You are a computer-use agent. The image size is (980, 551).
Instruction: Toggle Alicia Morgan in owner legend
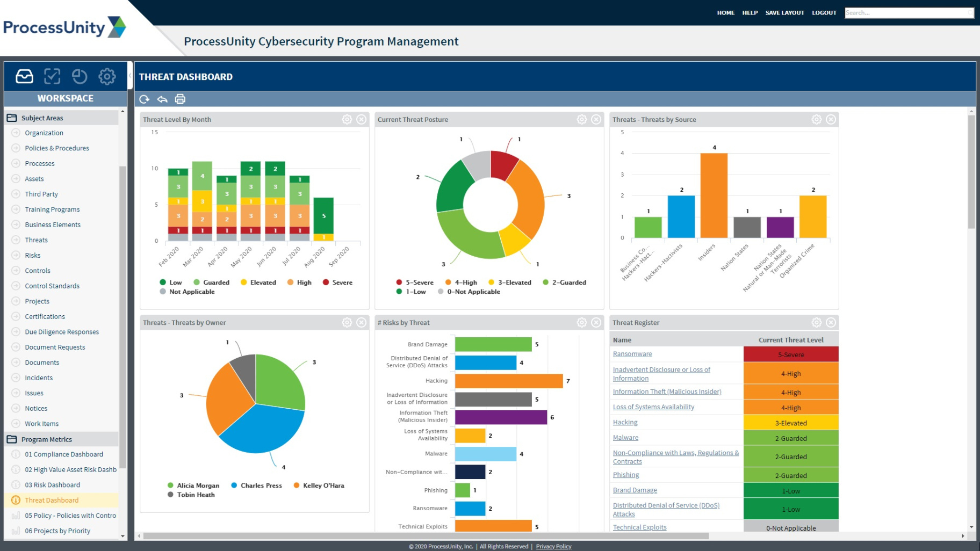pyautogui.click(x=193, y=485)
